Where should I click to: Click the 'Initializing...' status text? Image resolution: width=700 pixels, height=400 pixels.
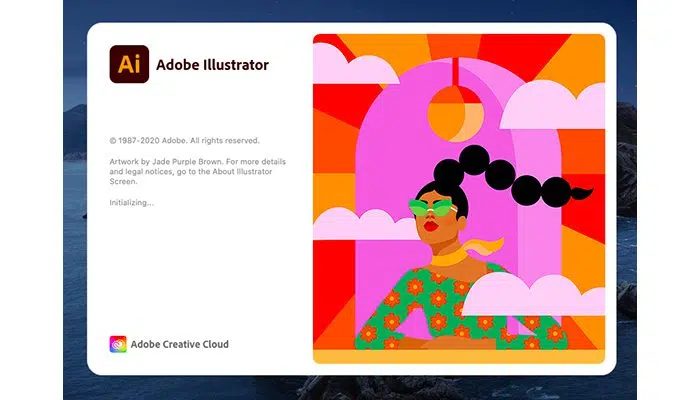pos(132,203)
